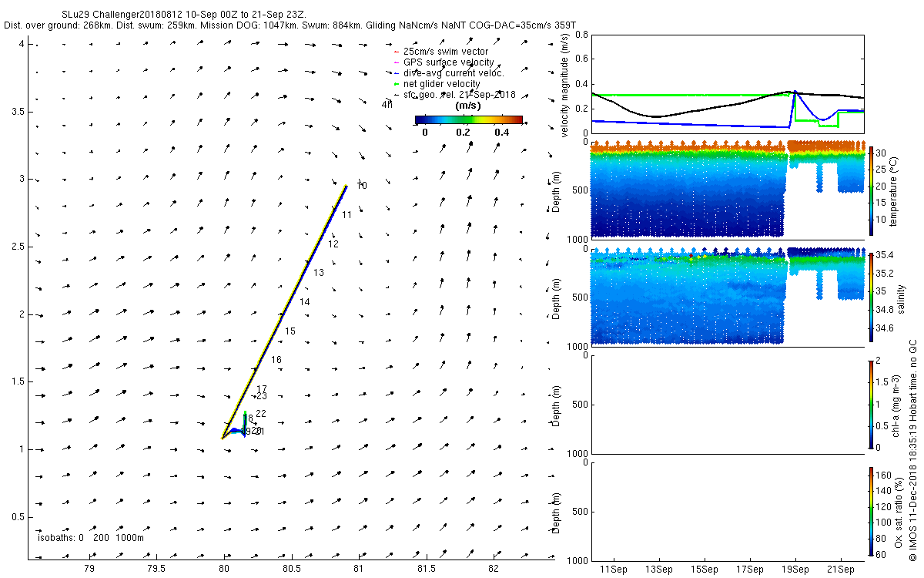This screenshot has height=578, width=924.
Task: Click the 'Dist. over ground: 268km' summary line
Action: pyautogui.click(x=290, y=25)
